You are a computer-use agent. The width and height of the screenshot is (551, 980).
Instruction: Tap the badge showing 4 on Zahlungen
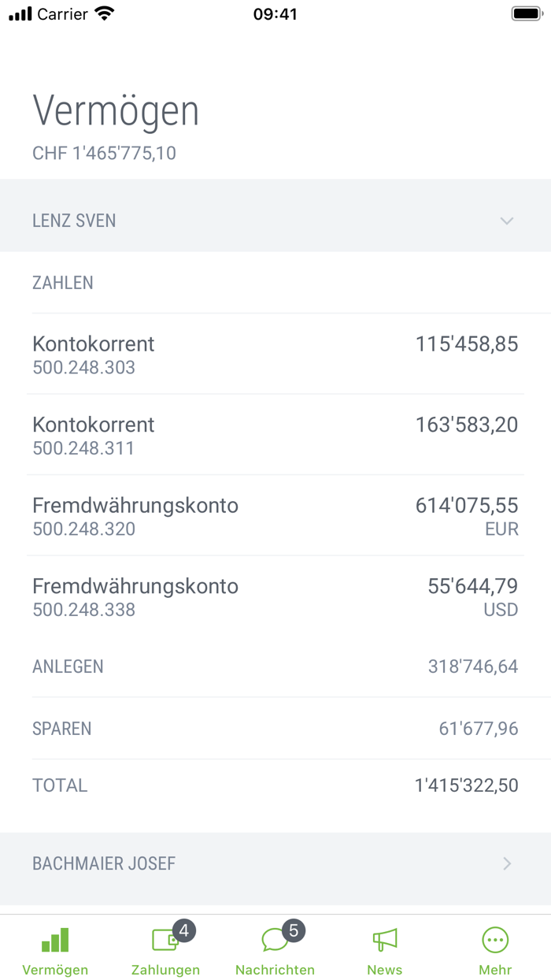click(x=183, y=930)
